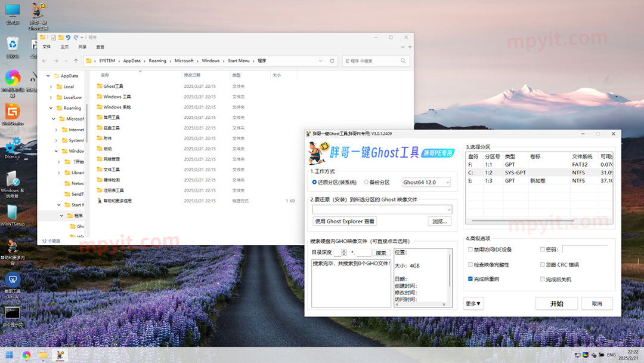Sort by the 修改日期 column header
Image resolution: width=644 pixels, height=363 pixels.
(x=192, y=75)
